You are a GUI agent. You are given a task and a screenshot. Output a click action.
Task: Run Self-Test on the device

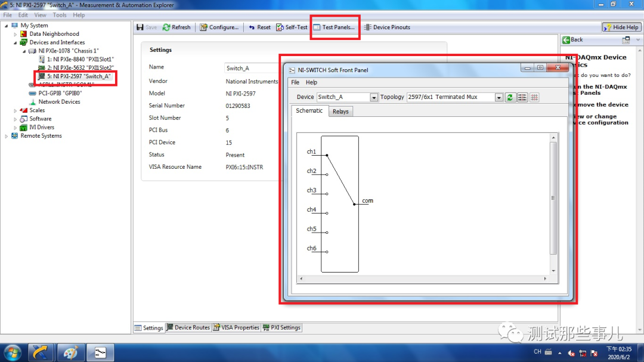pyautogui.click(x=292, y=27)
